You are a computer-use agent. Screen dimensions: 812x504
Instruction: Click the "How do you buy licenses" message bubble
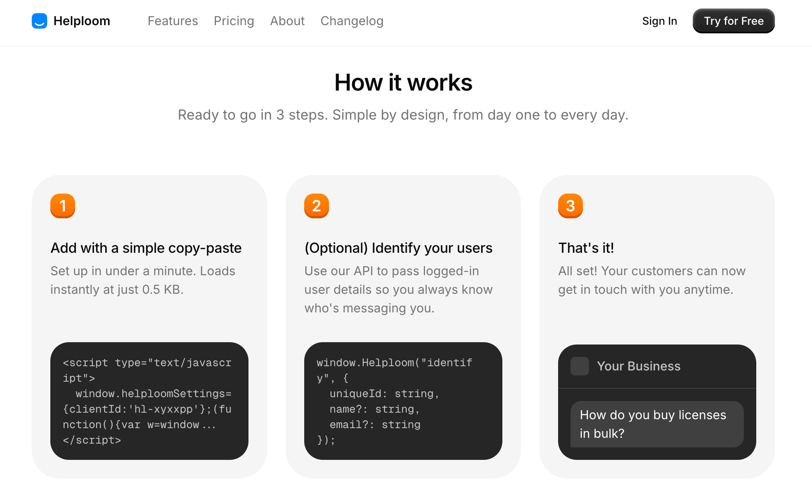click(x=657, y=424)
